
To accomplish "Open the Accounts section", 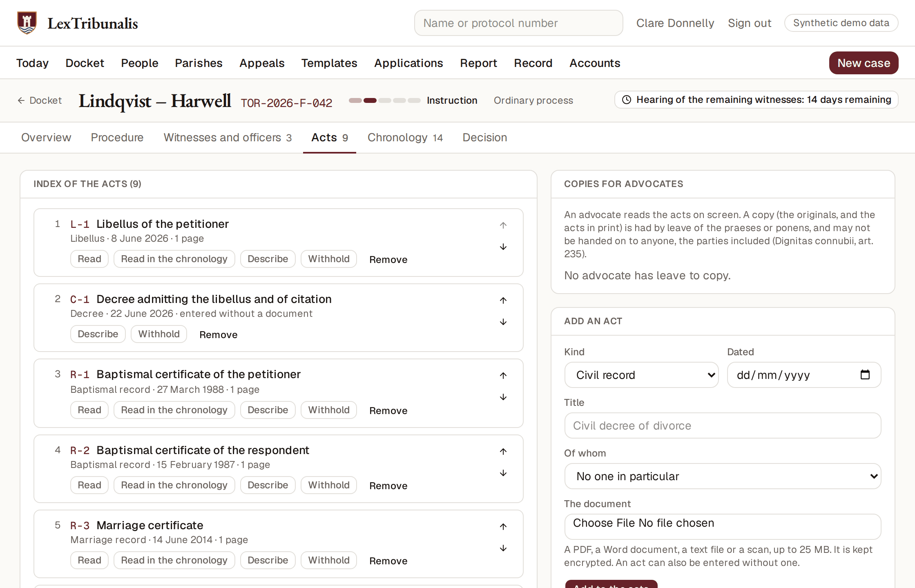I will click(595, 63).
